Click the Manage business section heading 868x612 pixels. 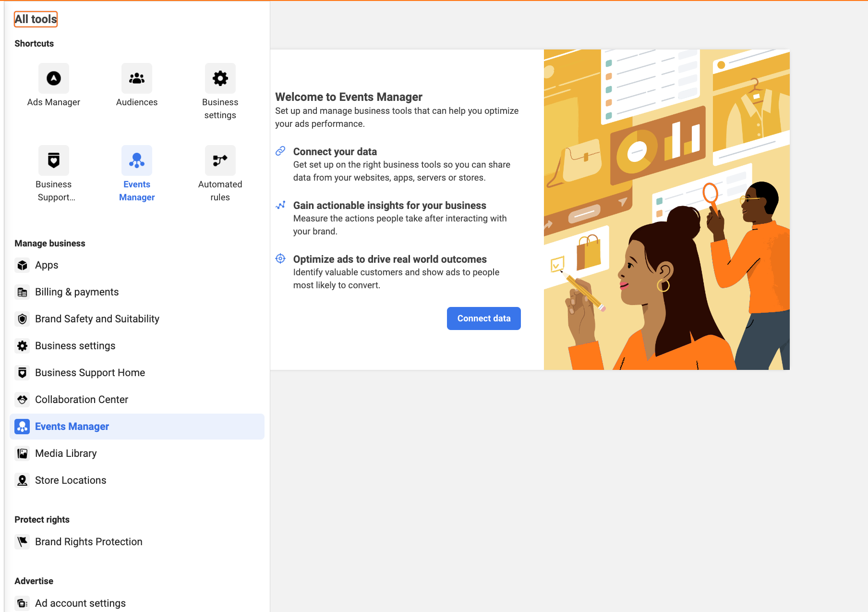tap(50, 244)
